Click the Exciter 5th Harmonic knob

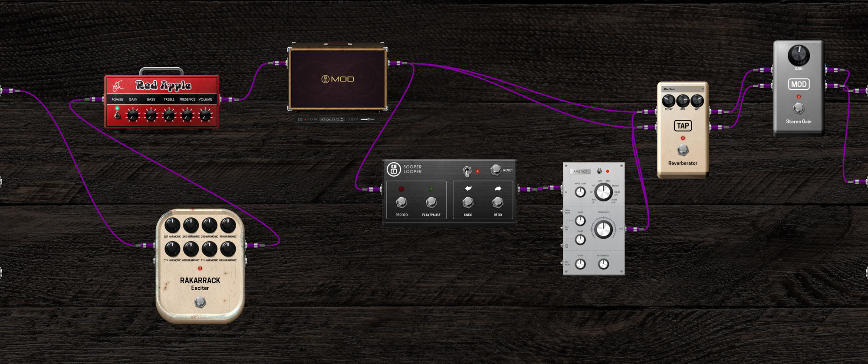pos(172,249)
